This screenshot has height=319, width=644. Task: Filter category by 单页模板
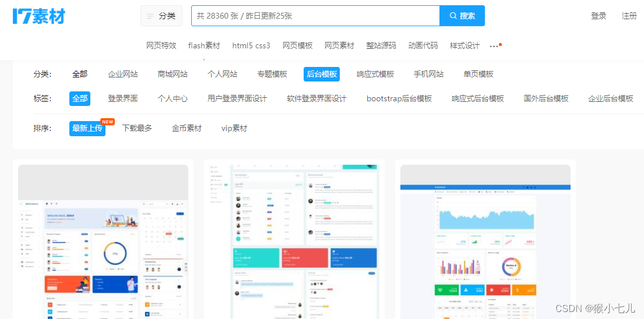(x=478, y=74)
